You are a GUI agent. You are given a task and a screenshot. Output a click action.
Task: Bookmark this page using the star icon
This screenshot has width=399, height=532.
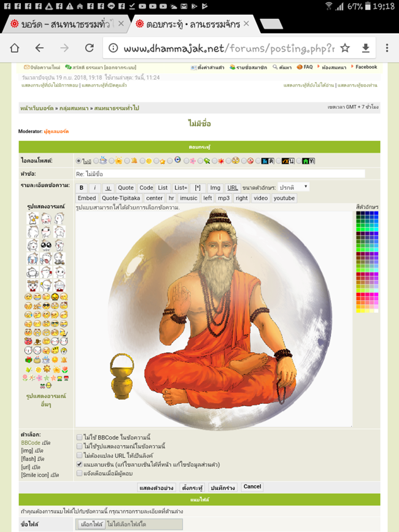pyautogui.click(x=345, y=48)
